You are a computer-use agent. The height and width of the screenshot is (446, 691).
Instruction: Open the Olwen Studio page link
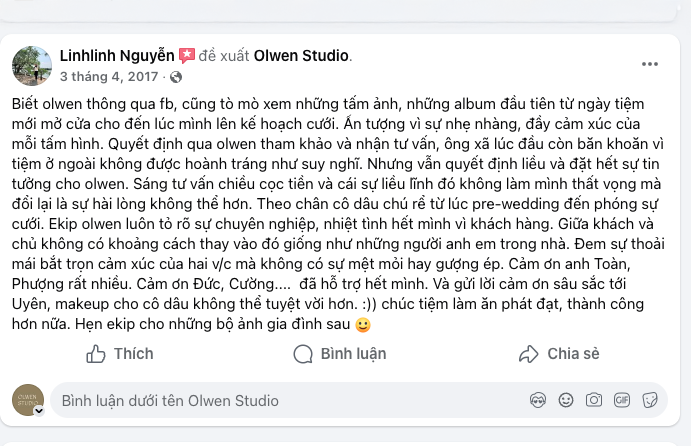click(x=303, y=54)
